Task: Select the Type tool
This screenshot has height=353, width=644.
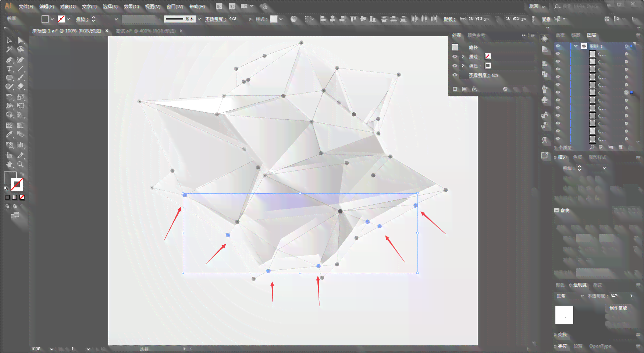Action: [x=9, y=69]
